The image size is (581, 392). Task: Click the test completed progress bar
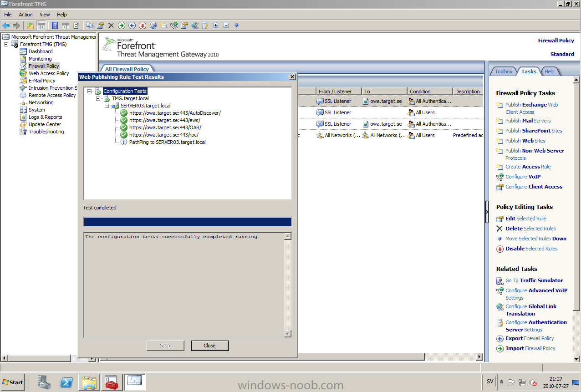[x=188, y=222]
